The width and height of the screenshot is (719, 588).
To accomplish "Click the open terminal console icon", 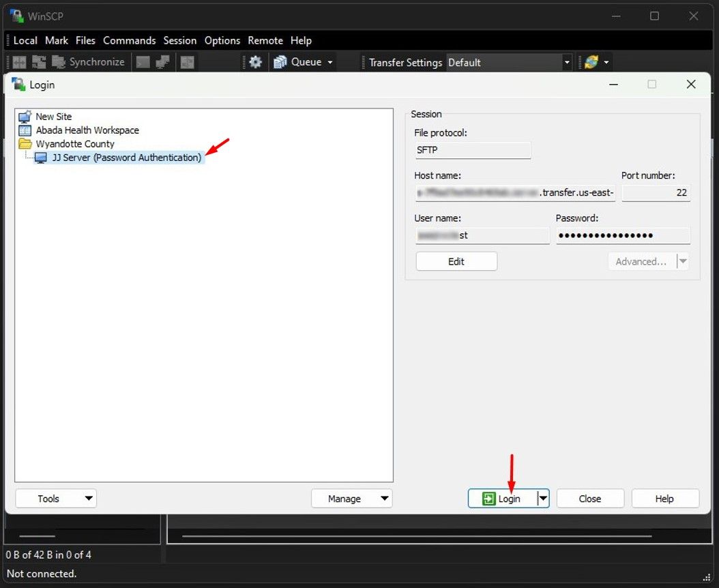I will click(x=143, y=62).
